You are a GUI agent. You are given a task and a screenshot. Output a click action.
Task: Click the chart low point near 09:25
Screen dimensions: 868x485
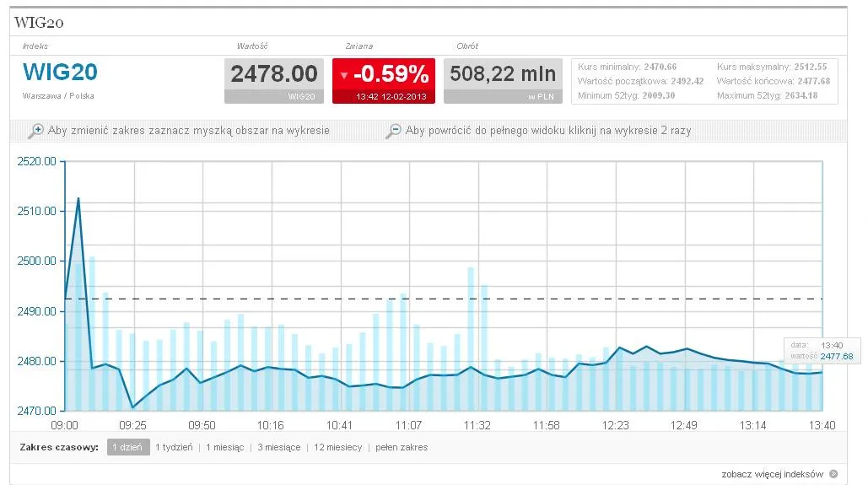pyautogui.click(x=133, y=407)
